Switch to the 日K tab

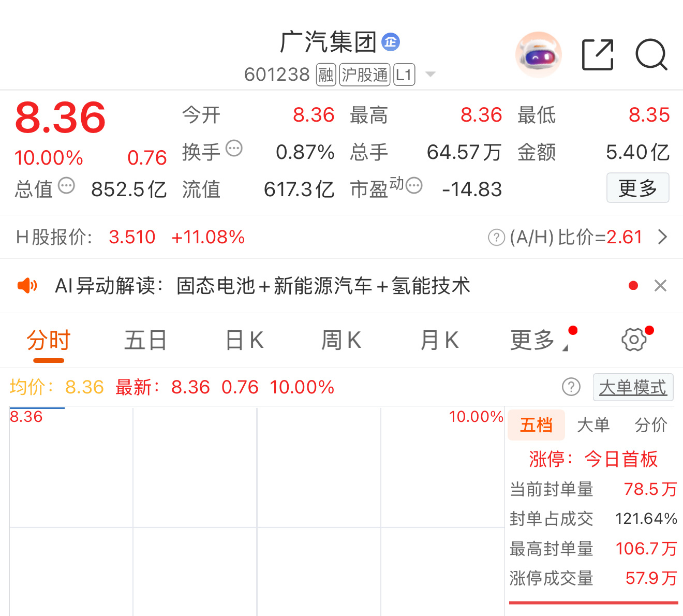tap(243, 340)
